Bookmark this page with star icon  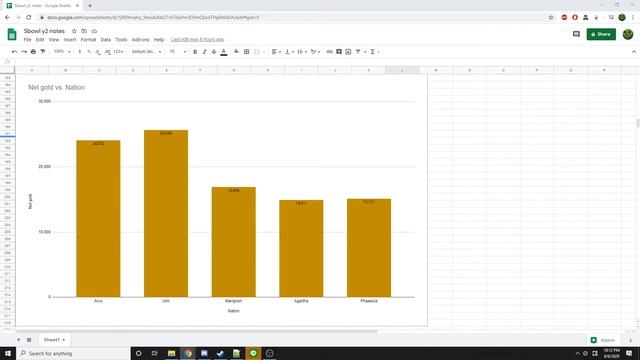pos(551,18)
